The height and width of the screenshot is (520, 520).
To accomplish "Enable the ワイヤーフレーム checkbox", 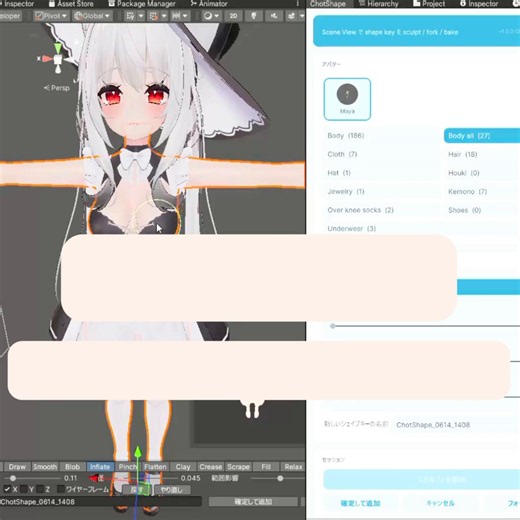I will click(x=61, y=489).
